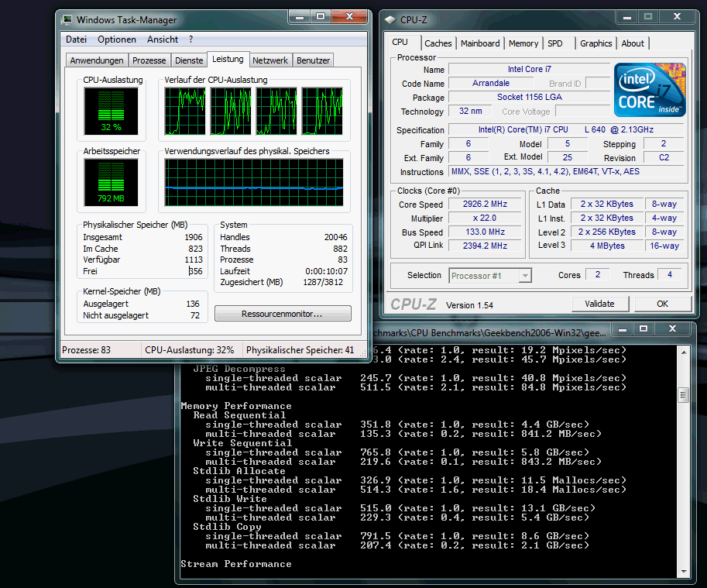Click the Arbeitsspeicher 792 MB meter
707x588 pixels.
click(111, 183)
